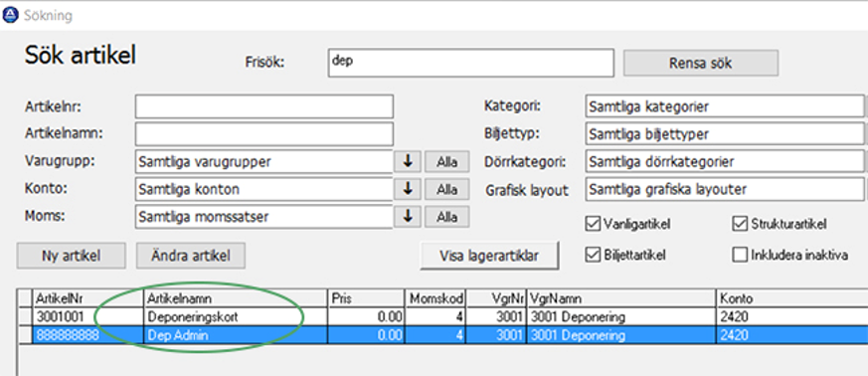
Task: Click Konto 2420 in Dep Admin row
Action: (792, 335)
